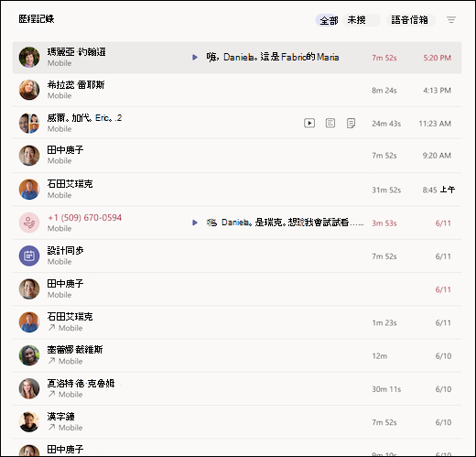Click the 3m 53s voicemail duration

(x=384, y=223)
